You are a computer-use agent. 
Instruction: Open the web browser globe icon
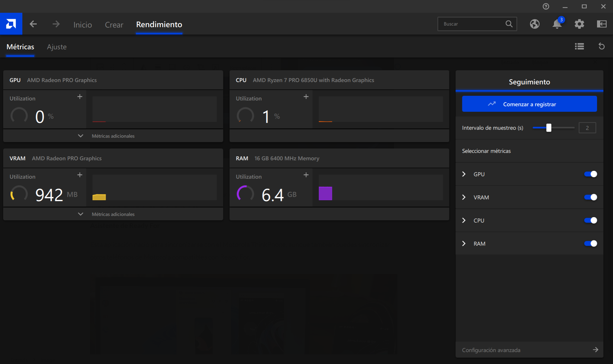point(534,24)
